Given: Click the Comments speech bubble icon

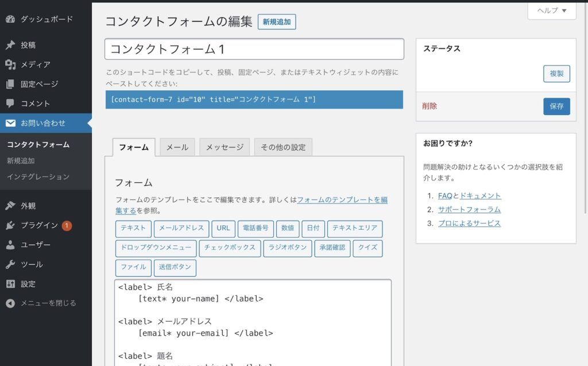Looking at the screenshot, I should click(10, 104).
